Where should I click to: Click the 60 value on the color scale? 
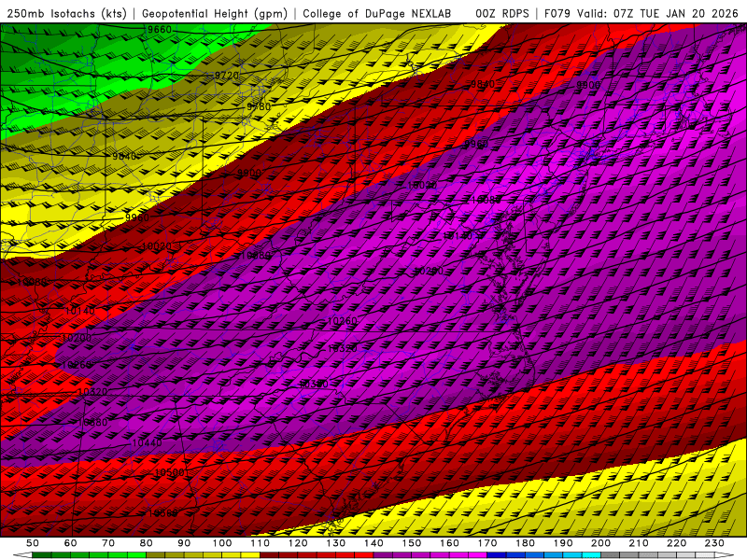[71, 543]
